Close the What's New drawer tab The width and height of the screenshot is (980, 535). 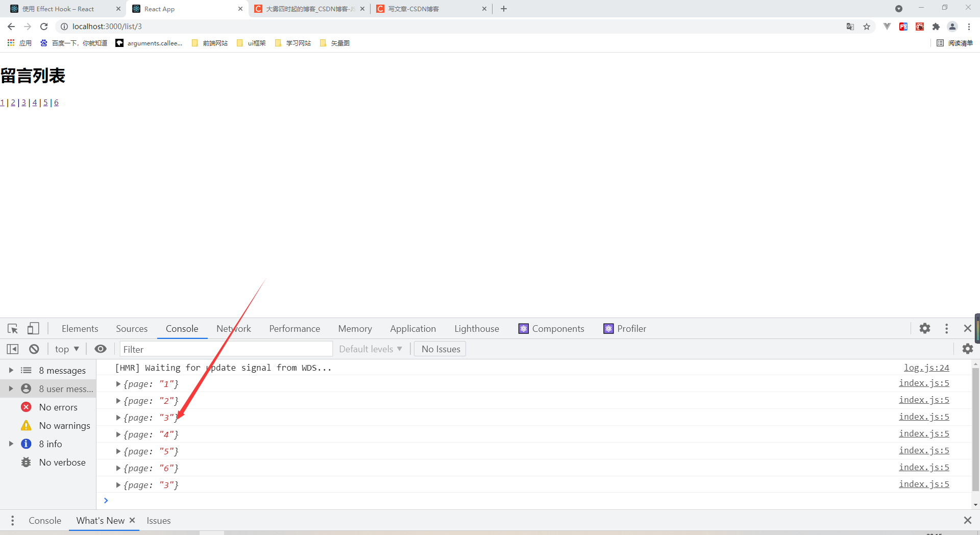[132, 520]
